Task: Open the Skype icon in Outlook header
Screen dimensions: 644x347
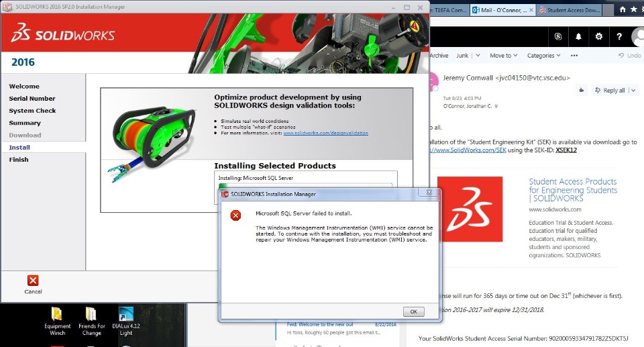Action: [557, 36]
